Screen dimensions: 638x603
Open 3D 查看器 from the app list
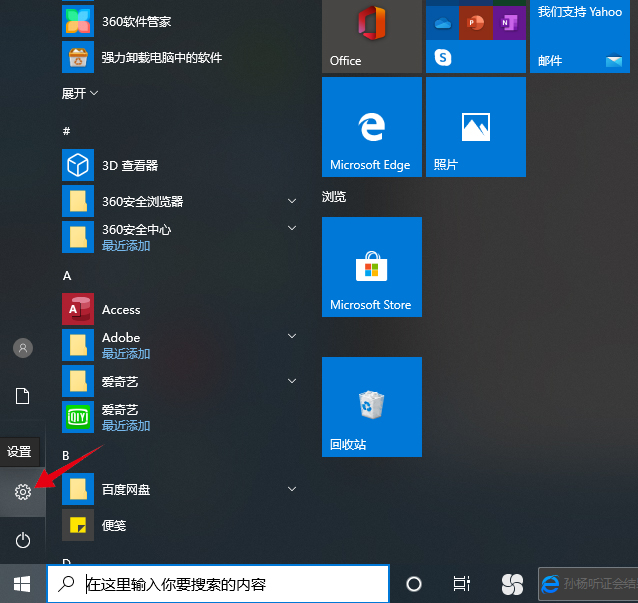(179, 165)
